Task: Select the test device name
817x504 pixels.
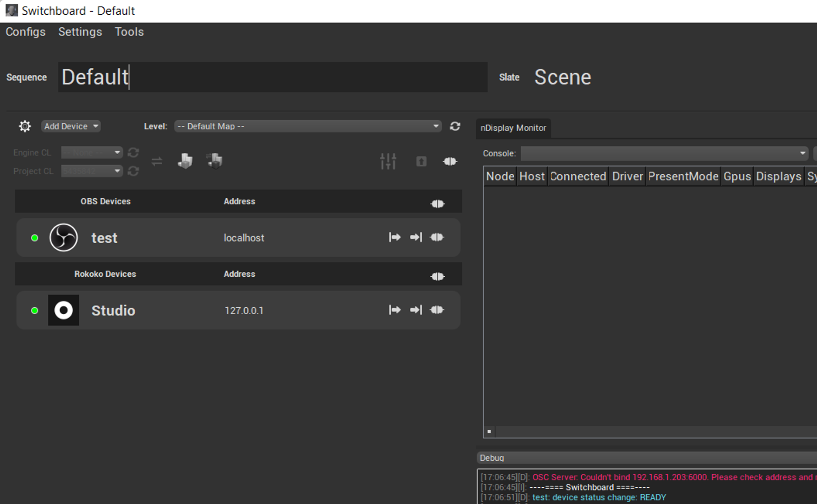Action: (x=104, y=238)
